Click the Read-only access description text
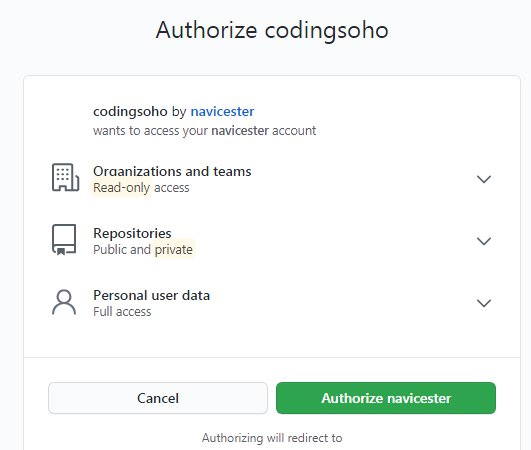The height and width of the screenshot is (450, 531). (x=141, y=188)
